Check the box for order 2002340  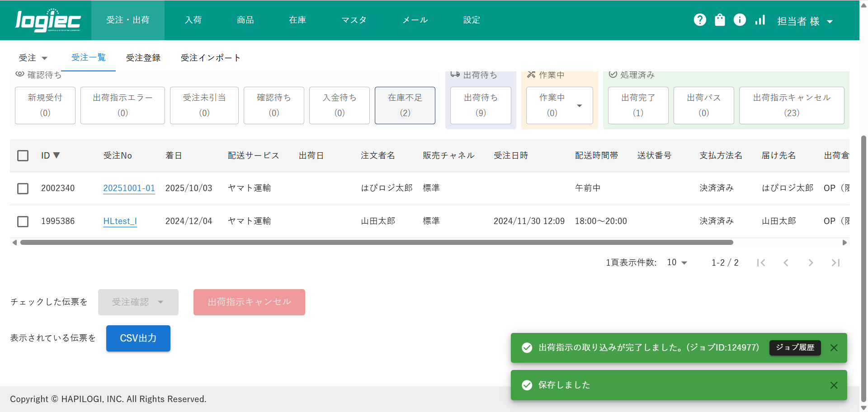(x=23, y=188)
